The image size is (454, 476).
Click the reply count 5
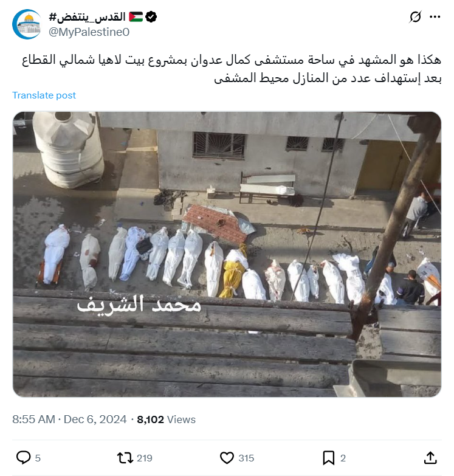pyautogui.click(x=38, y=458)
